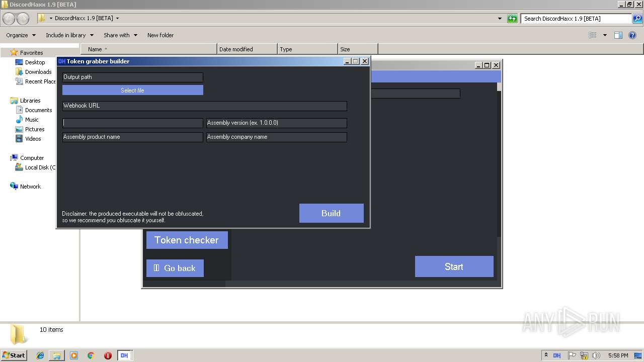Toggle the preview pane icon

point(618,35)
